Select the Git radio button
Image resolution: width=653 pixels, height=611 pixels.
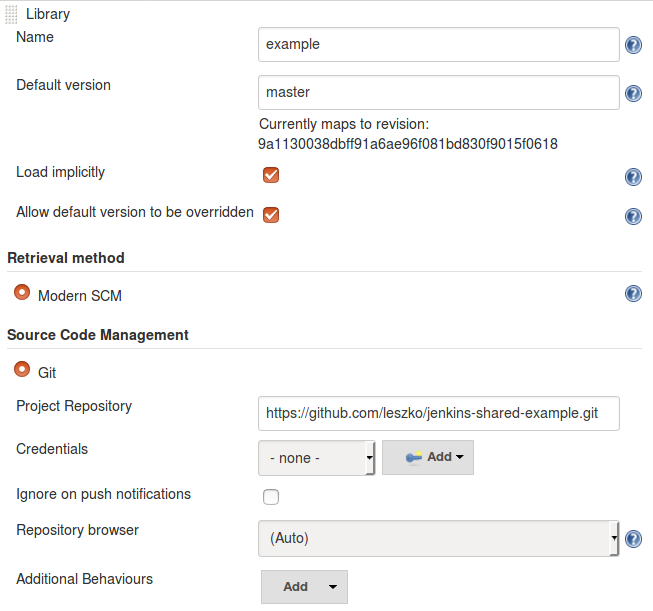click(x=22, y=369)
